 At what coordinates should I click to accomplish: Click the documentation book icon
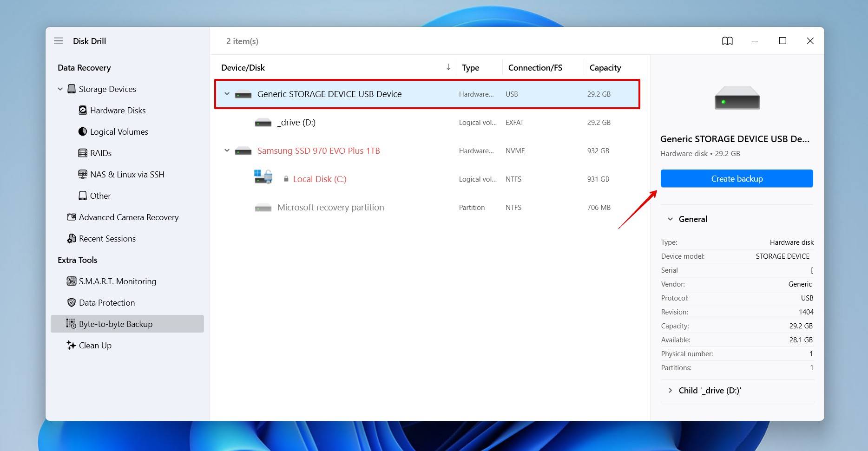727,41
